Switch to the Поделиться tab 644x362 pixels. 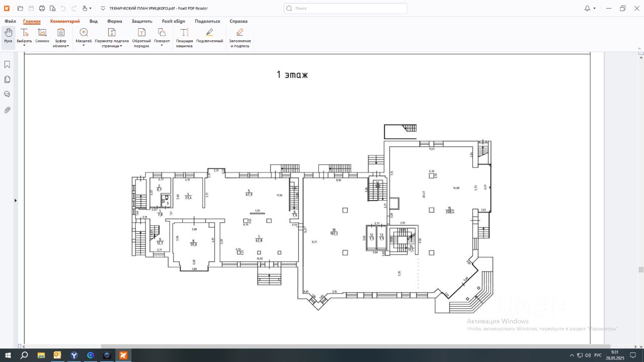click(x=207, y=21)
